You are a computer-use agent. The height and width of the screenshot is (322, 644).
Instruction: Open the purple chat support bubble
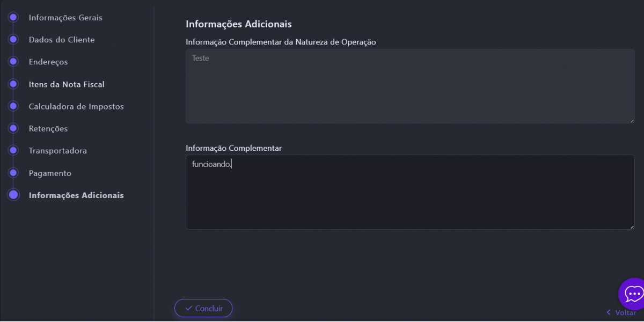click(633, 294)
